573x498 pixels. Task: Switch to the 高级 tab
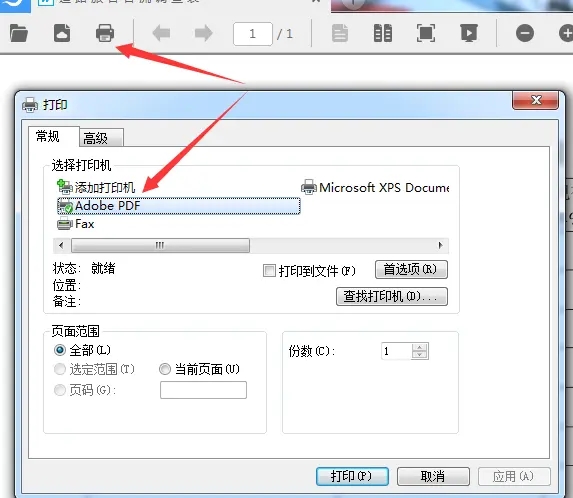coord(101,138)
